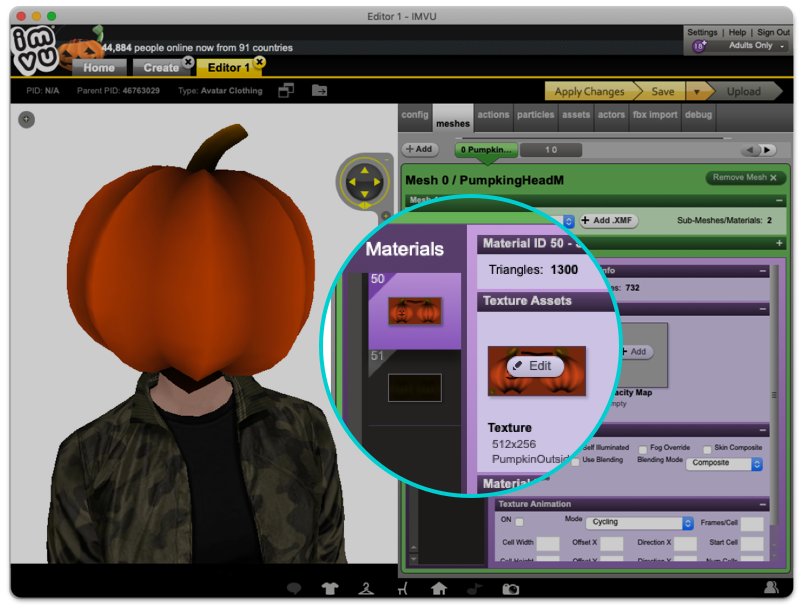Collapse the section containing 732 value
This screenshot has width=801, height=607.
click(x=763, y=270)
